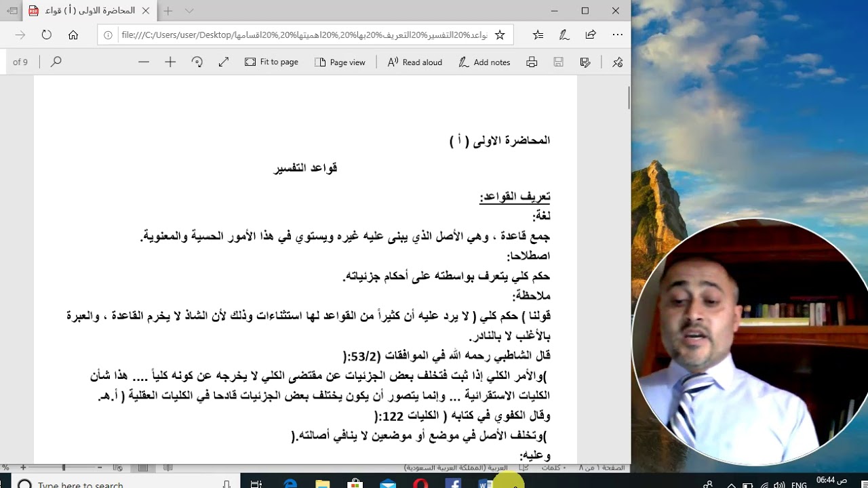Select the PDF tab المحاضرة الاولى
Viewport: 868px width, 488px height.
tap(90, 11)
